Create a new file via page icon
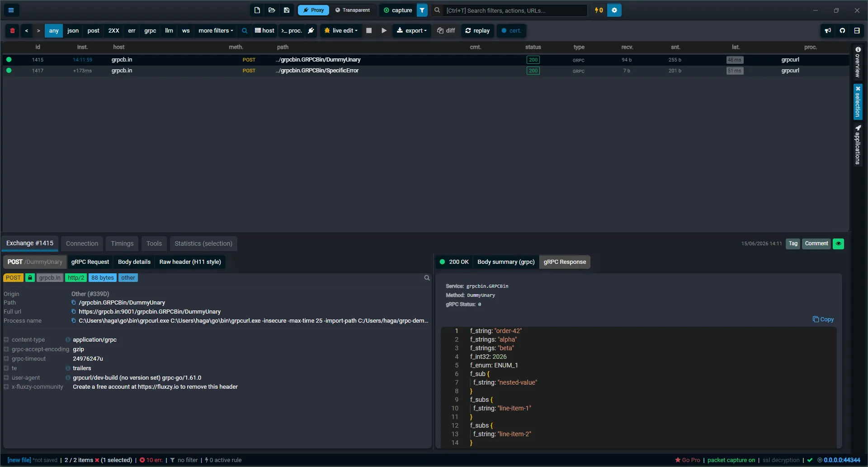 click(257, 10)
